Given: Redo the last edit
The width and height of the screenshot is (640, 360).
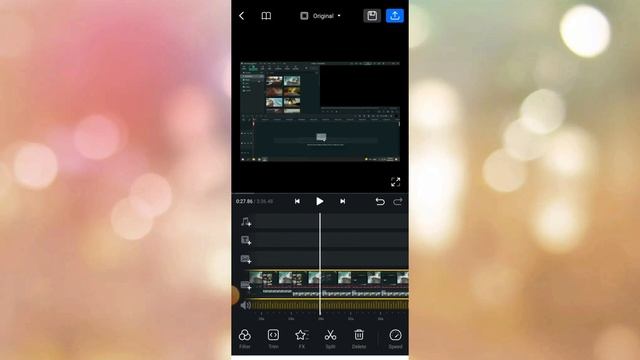Looking at the screenshot, I should (x=398, y=201).
